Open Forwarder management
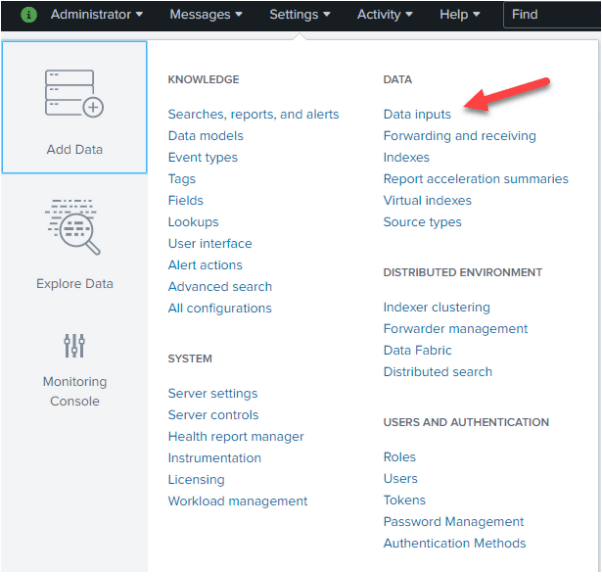The image size is (602, 578). [x=456, y=329]
